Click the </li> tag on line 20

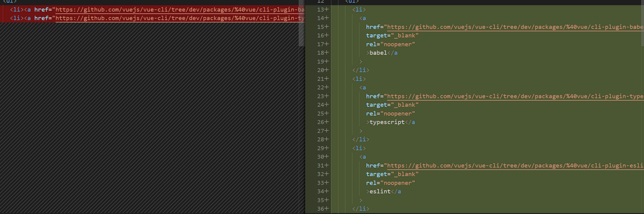pyautogui.click(x=361, y=70)
